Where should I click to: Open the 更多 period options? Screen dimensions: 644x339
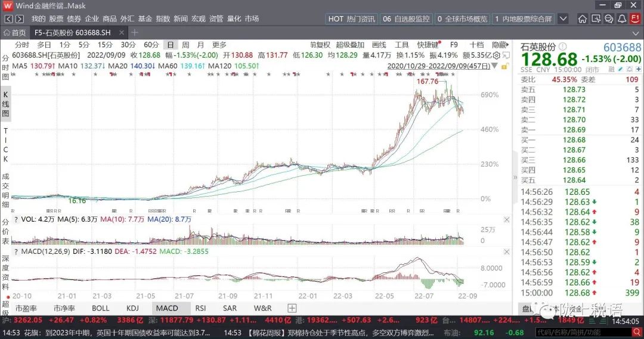coord(219,45)
